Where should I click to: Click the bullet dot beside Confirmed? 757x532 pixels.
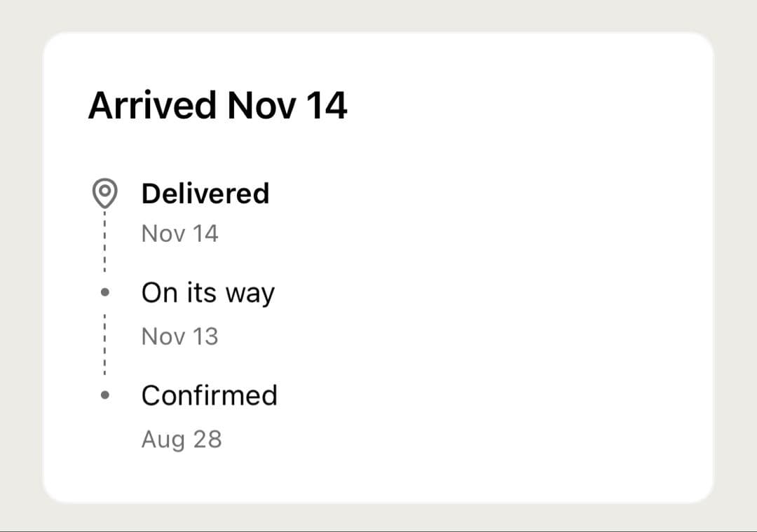[105, 395]
